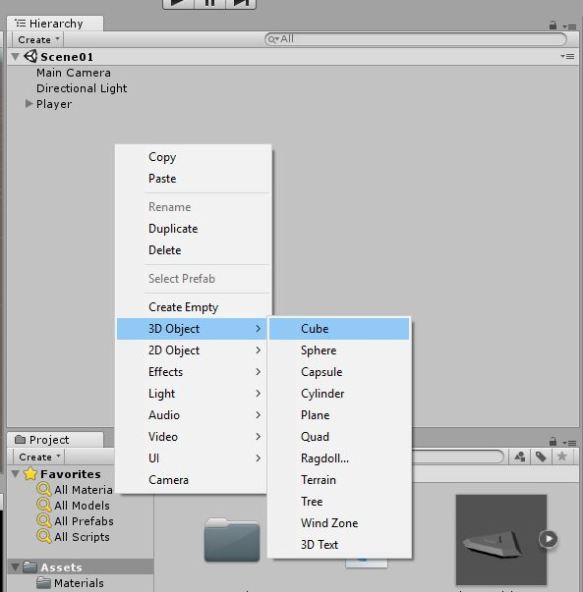Select the Assets root folder
583x592 pixels.
pos(80,567)
